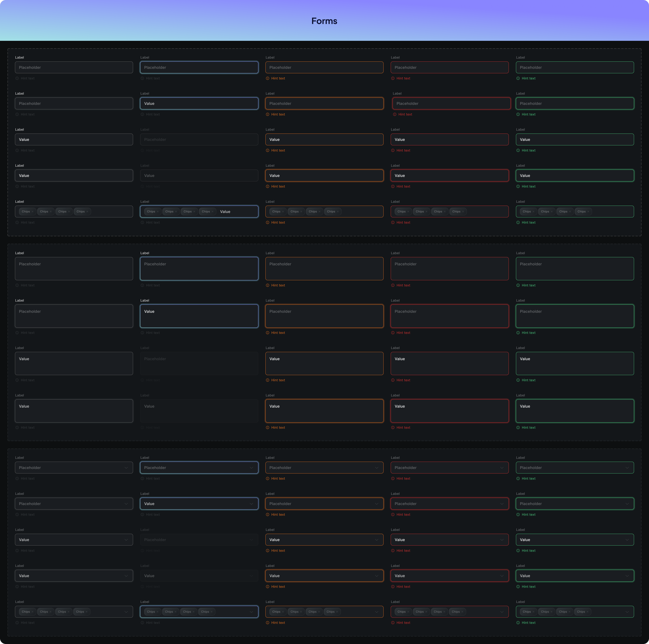This screenshot has height=644, width=649.
Task: Focus blue single-line text input showing Placeholder
Action: click(199, 67)
